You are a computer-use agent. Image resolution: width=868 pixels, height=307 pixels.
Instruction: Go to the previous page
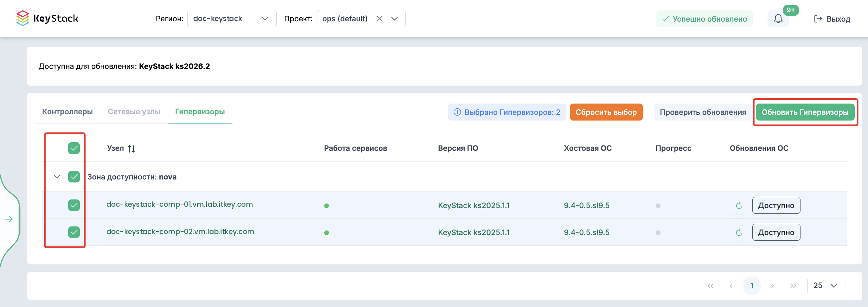731,286
